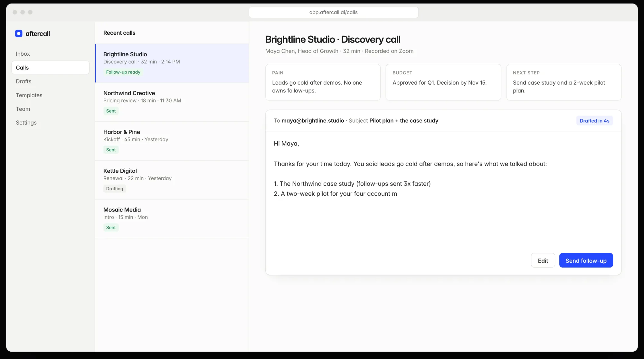644x359 pixels.
Task: Click the aftercall logo icon
Action: point(19,33)
